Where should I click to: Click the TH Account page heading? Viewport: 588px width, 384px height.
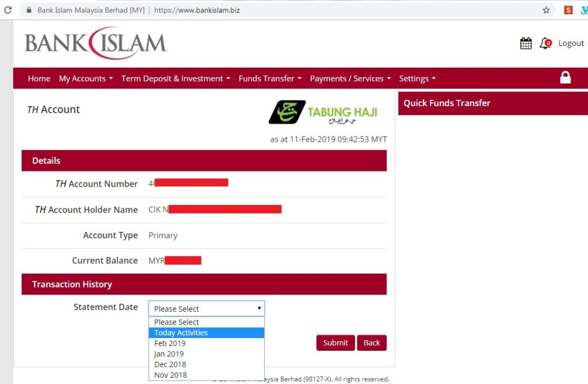tap(53, 110)
